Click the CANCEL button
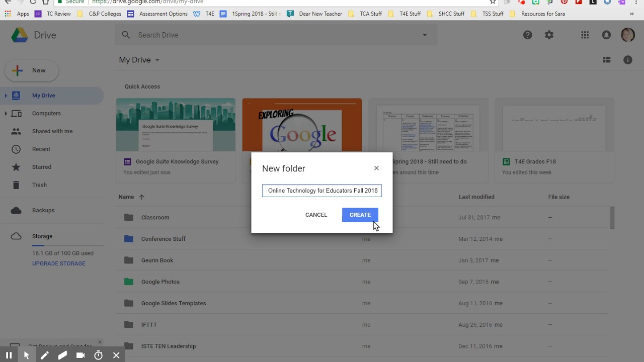The width and height of the screenshot is (644, 362). click(x=316, y=215)
